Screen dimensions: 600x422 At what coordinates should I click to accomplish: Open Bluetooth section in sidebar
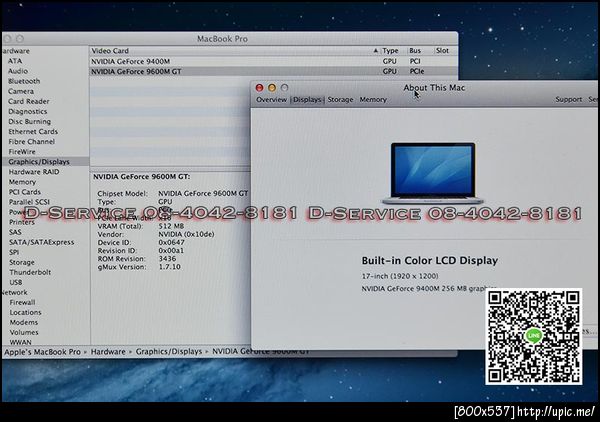point(24,81)
